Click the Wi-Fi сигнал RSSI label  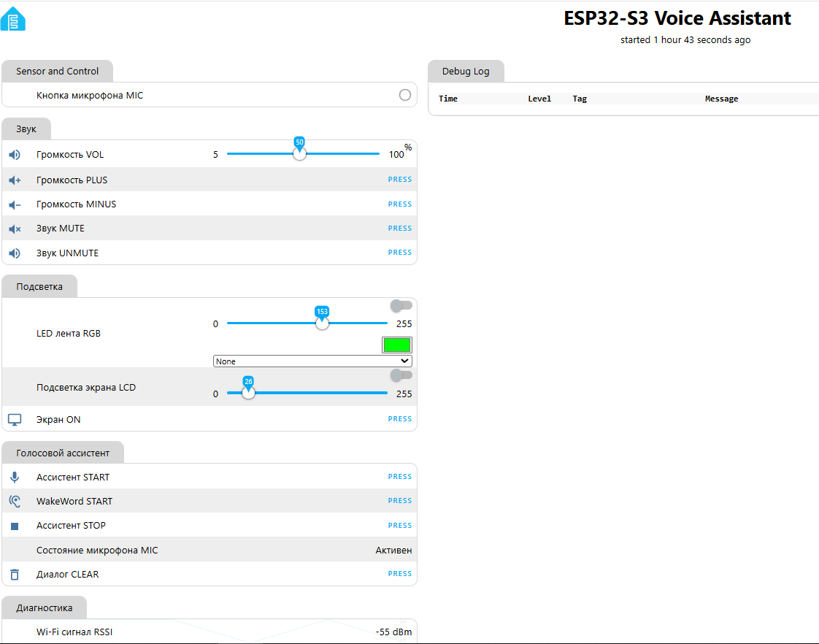pyautogui.click(x=74, y=632)
